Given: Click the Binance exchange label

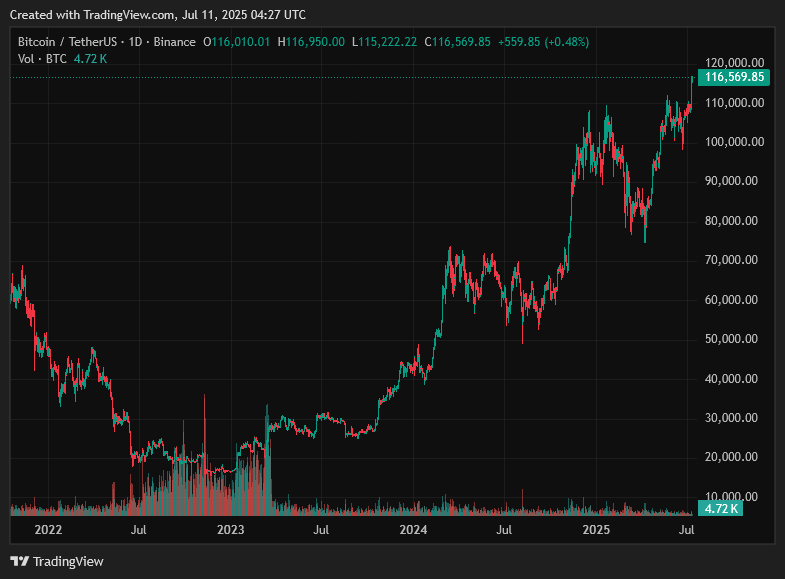Looking at the screenshot, I should (174, 42).
